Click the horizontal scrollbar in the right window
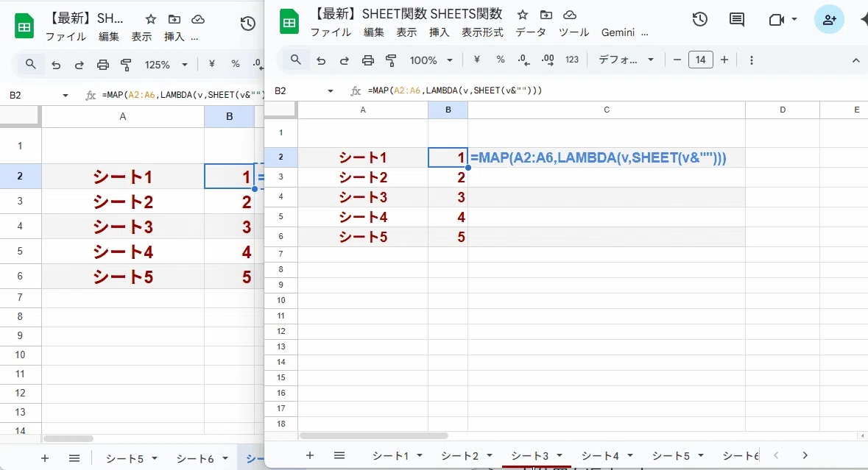This screenshot has height=470, width=868. point(374,435)
